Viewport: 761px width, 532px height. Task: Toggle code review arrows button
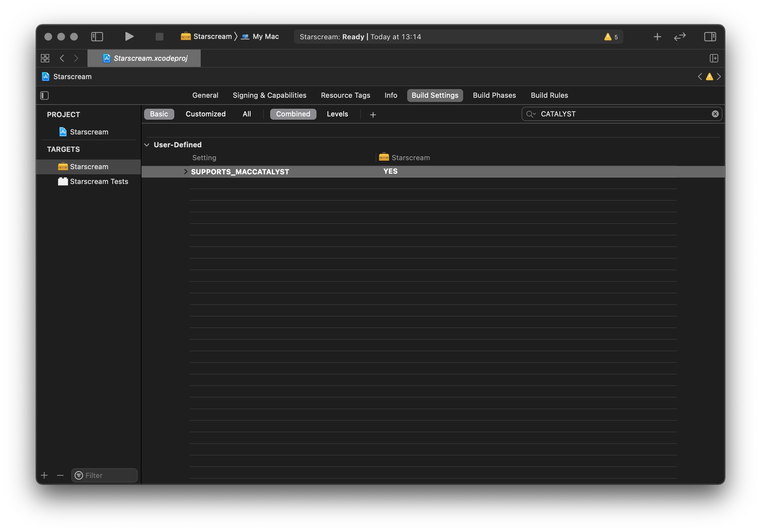(x=680, y=36)
